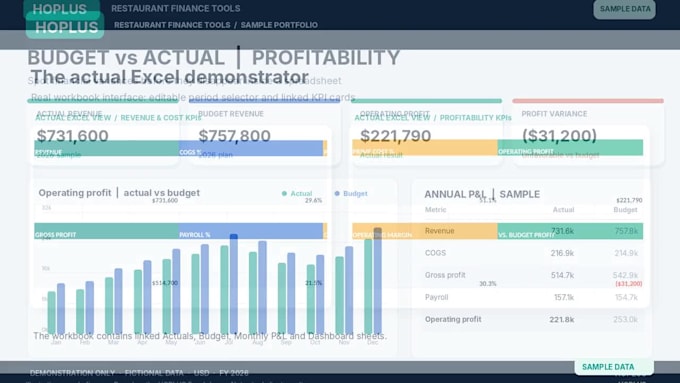Click the BUDGET REVENUE card label

click(x=231, y=114)
